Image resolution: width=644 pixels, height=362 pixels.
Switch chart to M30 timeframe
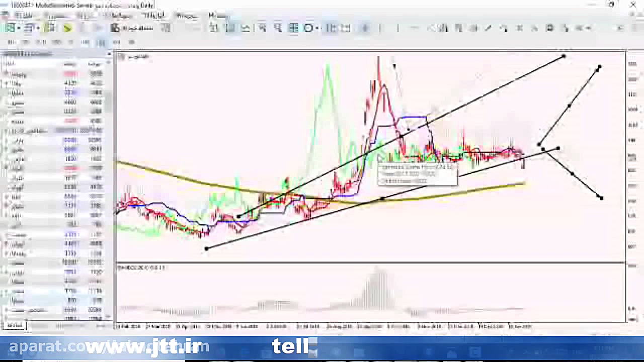(x=56, y=42)
